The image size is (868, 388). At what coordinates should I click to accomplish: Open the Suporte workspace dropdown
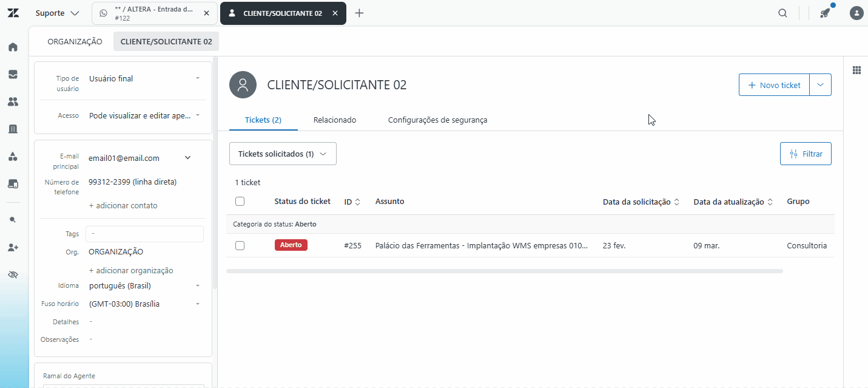tap(57, 13)
